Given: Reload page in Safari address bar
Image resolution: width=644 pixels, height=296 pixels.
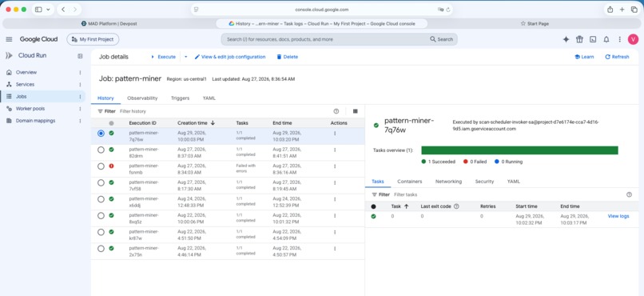Looking at the screenshot, I should pos(448,10).
